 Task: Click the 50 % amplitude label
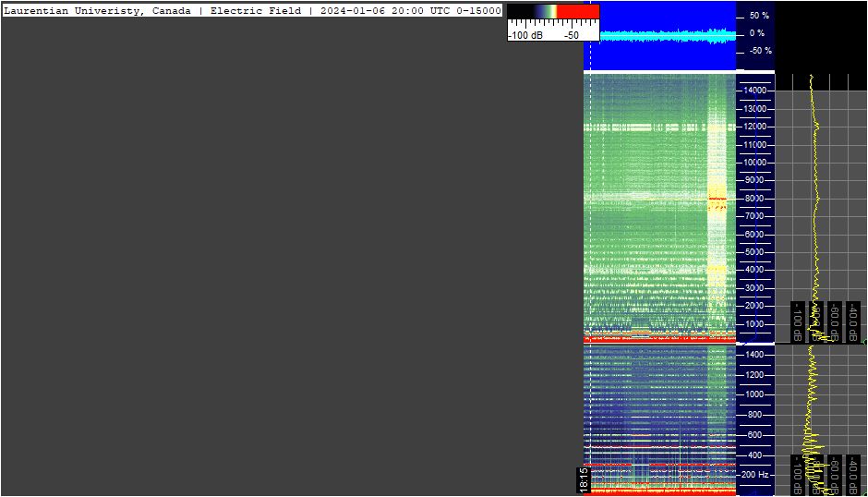759,16
